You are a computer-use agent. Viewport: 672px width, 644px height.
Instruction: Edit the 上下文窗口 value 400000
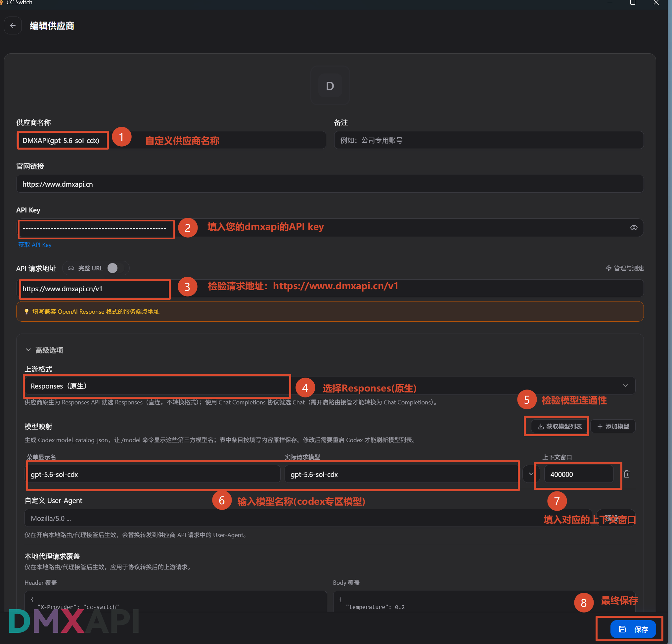(579, 474)
